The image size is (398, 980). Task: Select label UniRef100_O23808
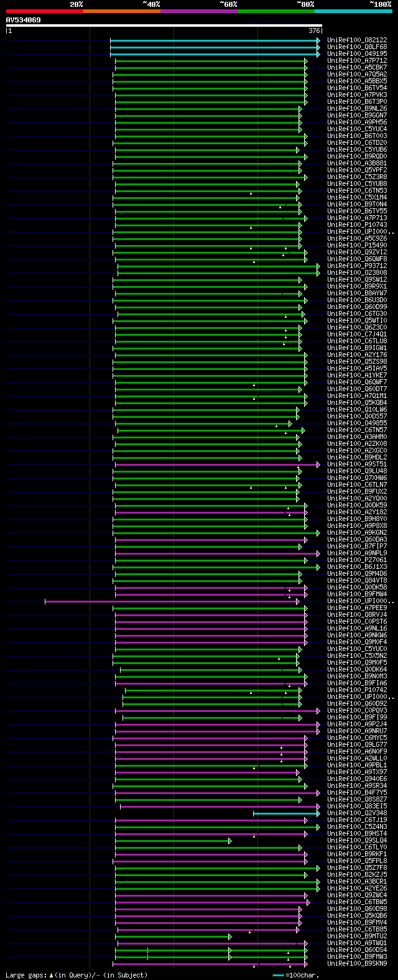pyautogui.click(x=357, y=272)
